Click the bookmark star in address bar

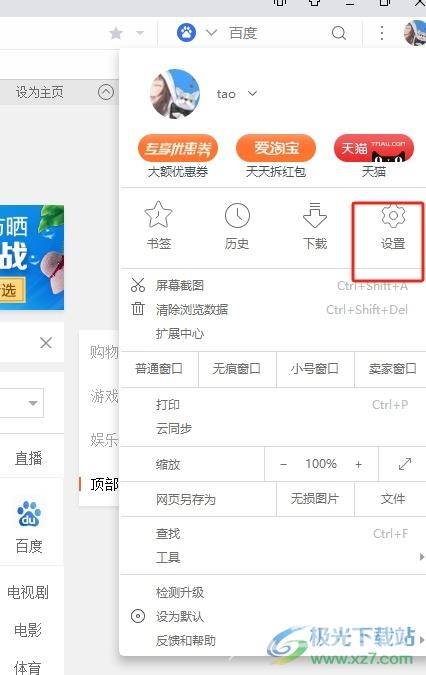coord(116,33)
